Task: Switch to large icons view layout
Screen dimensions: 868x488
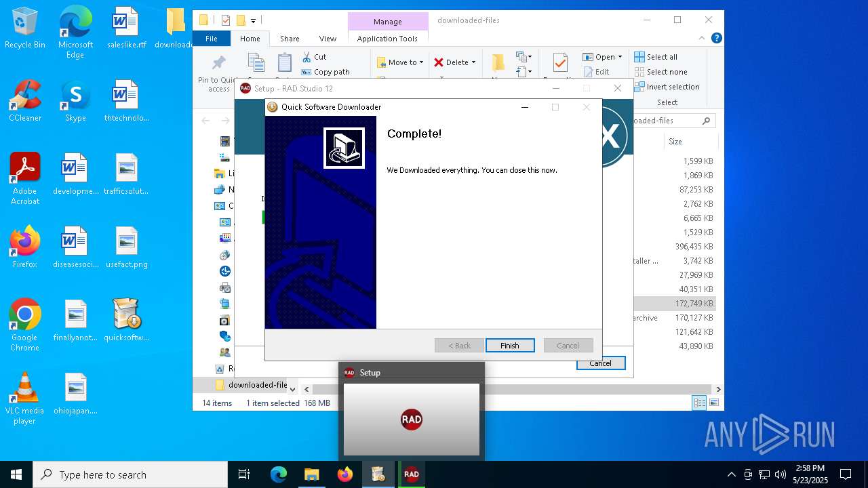Action: 713,403
